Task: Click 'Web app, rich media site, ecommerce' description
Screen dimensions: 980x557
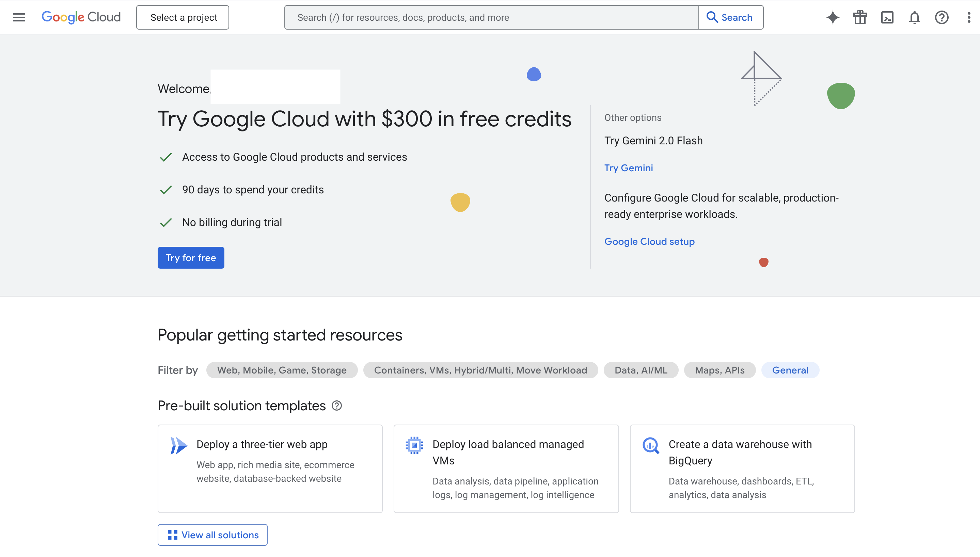Action: pos(275,472)
